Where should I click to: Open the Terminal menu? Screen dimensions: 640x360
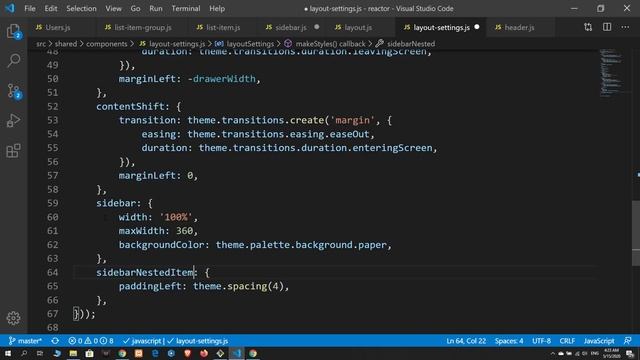pyautogui.click(x=186, y=8)
